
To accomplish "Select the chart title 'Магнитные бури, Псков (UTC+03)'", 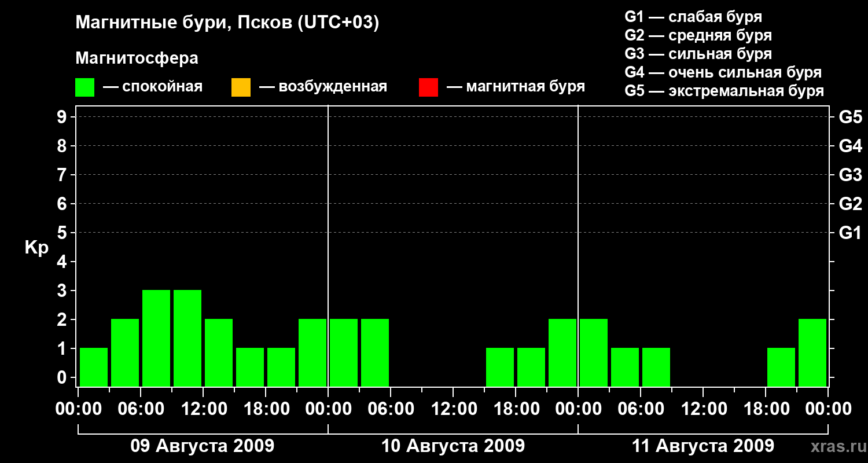I will [227, 23].
